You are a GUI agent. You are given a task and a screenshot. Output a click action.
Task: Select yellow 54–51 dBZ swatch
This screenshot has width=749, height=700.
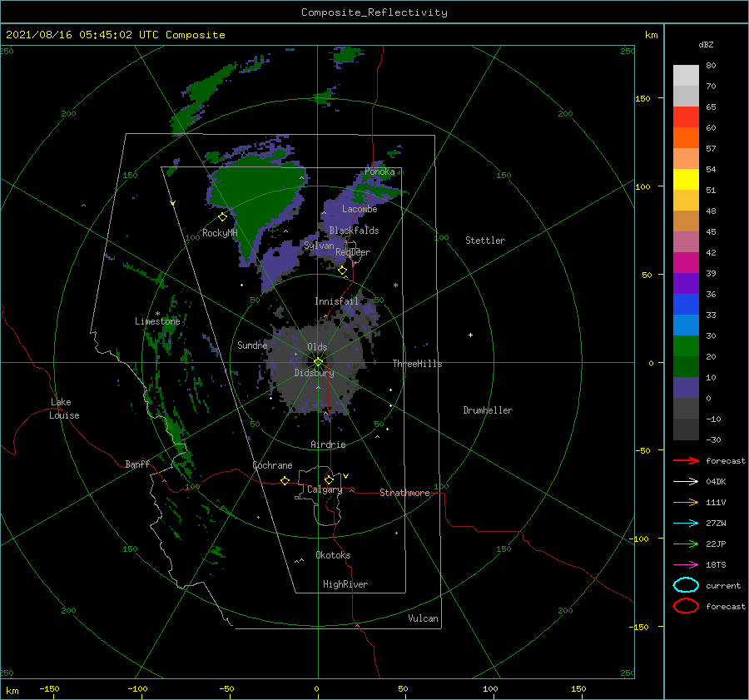686,179
